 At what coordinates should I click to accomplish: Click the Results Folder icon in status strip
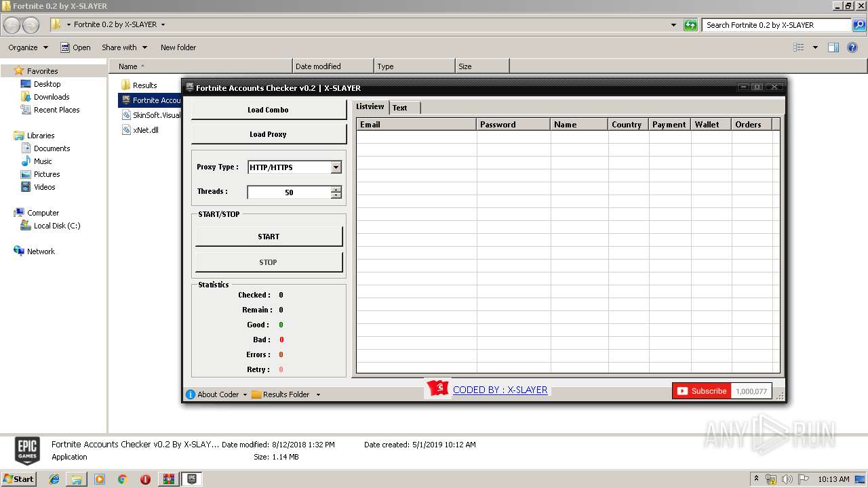pos(256,394)
